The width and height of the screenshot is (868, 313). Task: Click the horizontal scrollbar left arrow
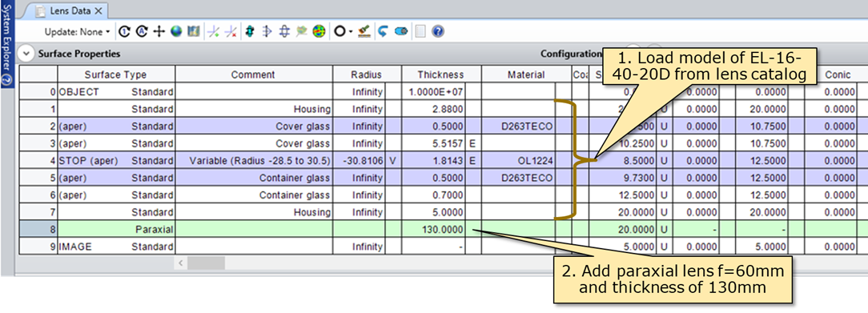click(x=180, y=263)
